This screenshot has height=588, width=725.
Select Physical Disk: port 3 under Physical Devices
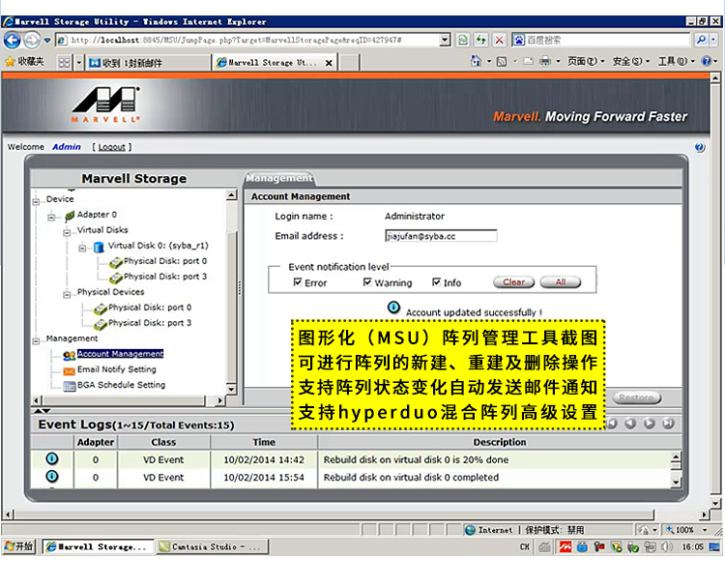click(x=149, y=323)
